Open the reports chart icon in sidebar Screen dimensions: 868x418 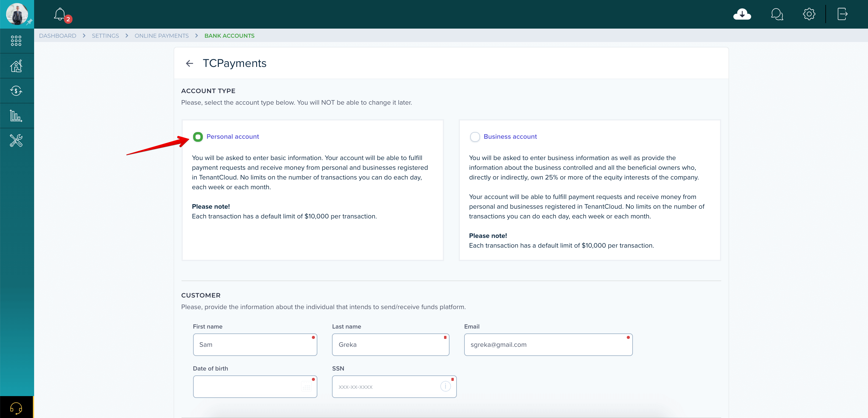[x=16, y=116]
